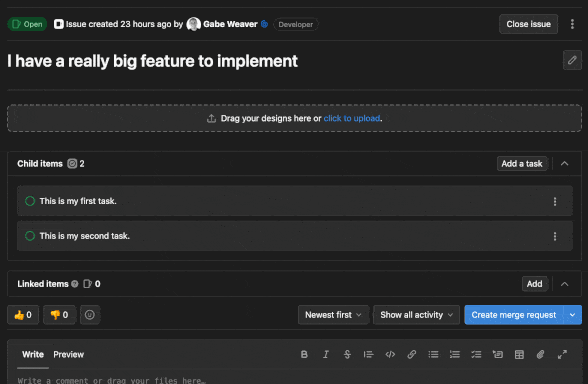Insert a table in the comment
This screenshot has height=384, width=588.
coord(519,354)
